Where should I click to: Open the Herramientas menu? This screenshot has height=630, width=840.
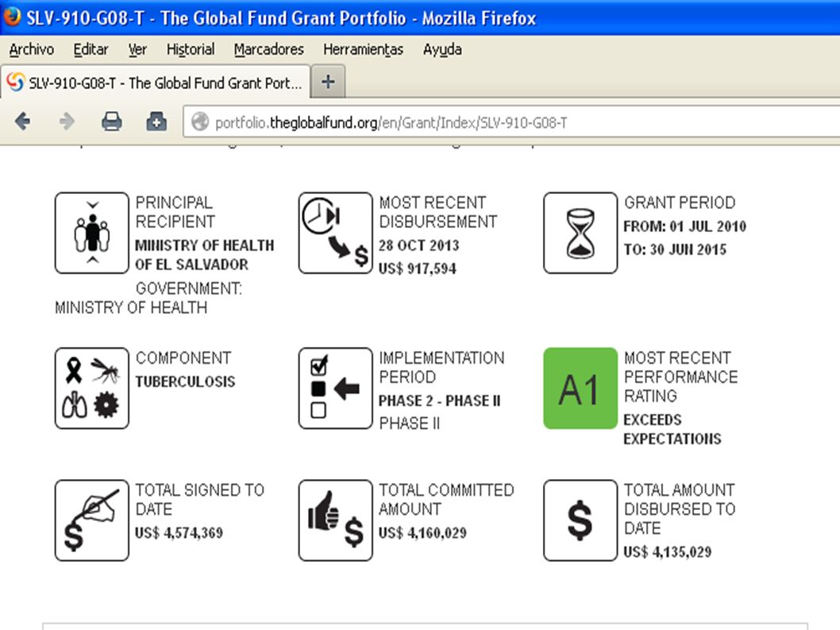(x=363, y=49)
